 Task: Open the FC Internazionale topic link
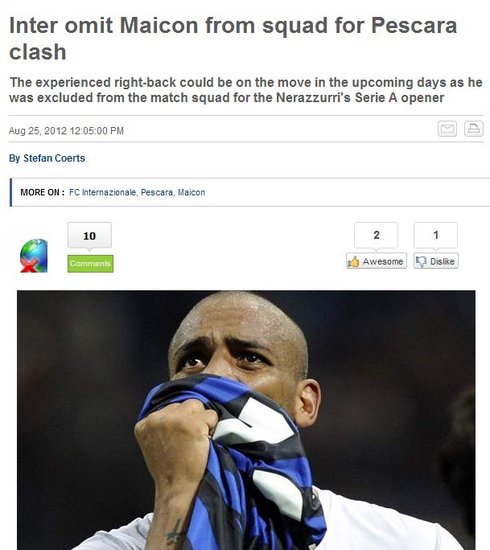(103, 192)
